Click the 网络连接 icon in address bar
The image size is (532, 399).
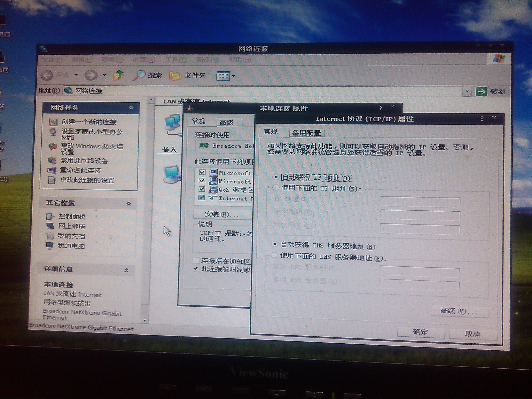point(69,91)
